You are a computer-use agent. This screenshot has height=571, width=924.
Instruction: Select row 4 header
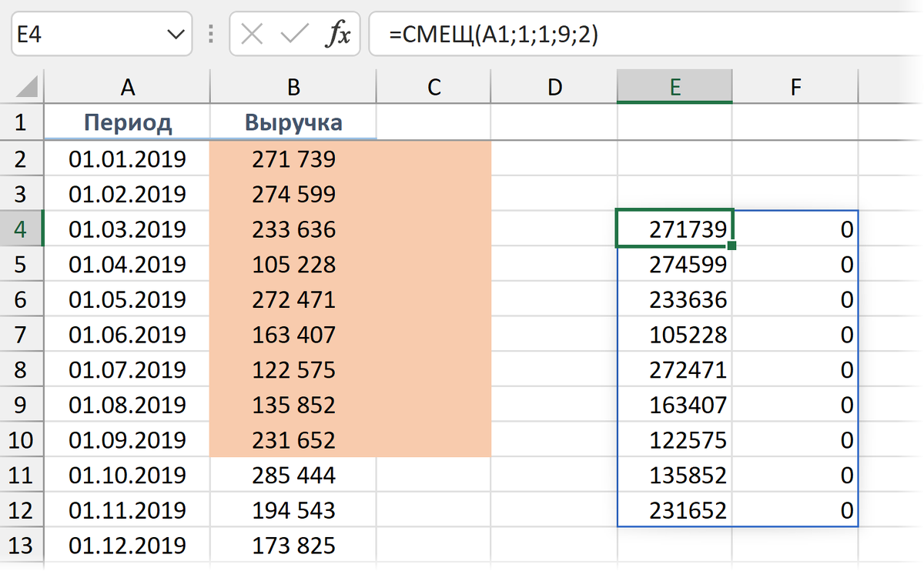(x=21, y=229)
